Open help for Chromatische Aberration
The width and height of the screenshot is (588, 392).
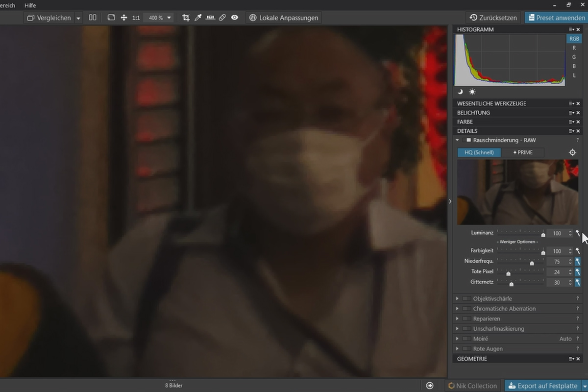578,309
